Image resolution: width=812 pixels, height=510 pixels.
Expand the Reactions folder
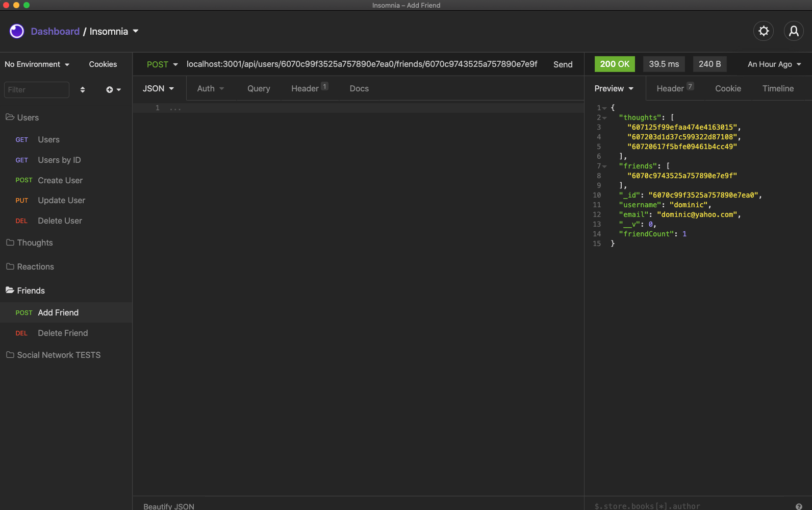pos(30,266)
